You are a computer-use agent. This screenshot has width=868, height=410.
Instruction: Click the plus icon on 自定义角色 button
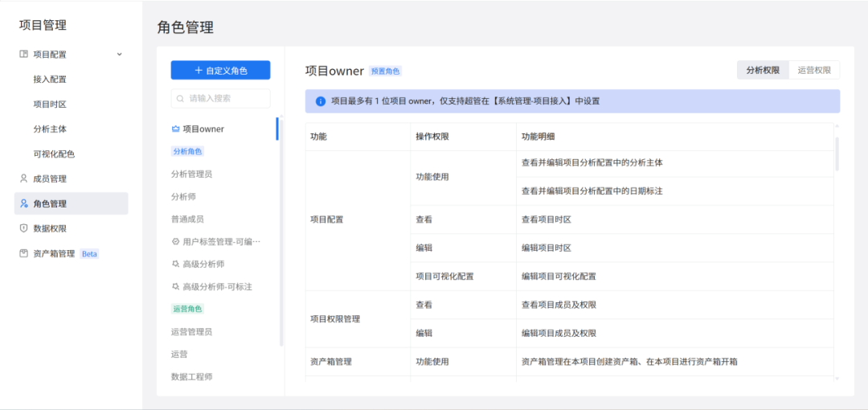point(199,71)
